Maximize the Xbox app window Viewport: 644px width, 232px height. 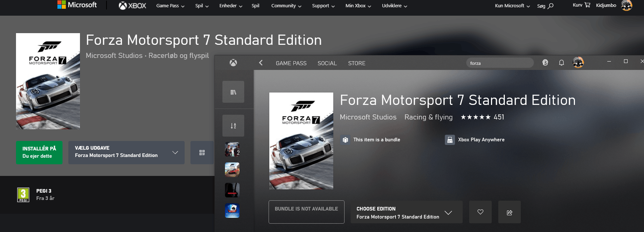(x=626, y=62)
